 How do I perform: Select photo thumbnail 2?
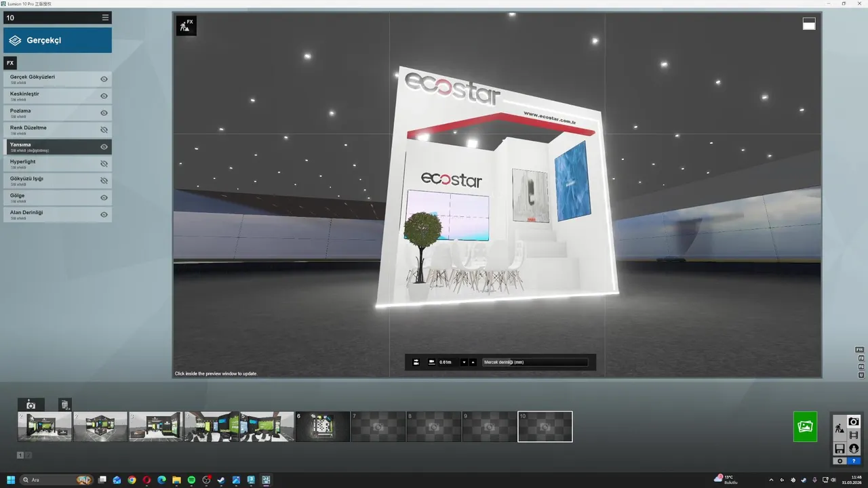pos(100,426)
